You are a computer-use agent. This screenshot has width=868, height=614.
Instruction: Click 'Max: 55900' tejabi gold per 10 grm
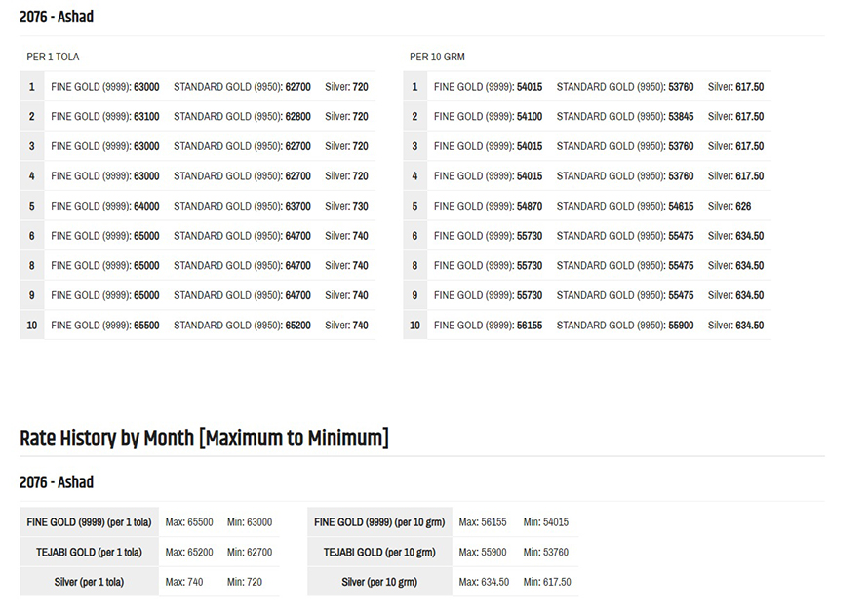483,552
